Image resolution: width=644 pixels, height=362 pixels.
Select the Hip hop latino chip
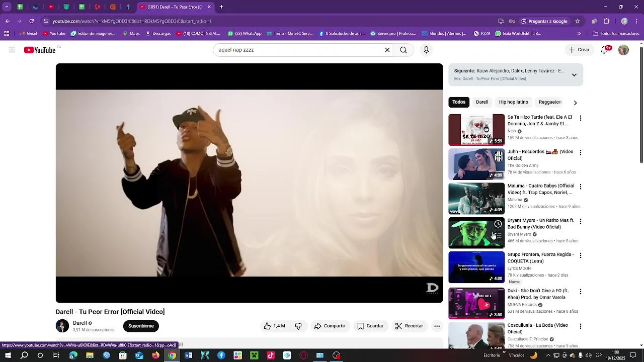pyautogui.click(x=514, y=102)
